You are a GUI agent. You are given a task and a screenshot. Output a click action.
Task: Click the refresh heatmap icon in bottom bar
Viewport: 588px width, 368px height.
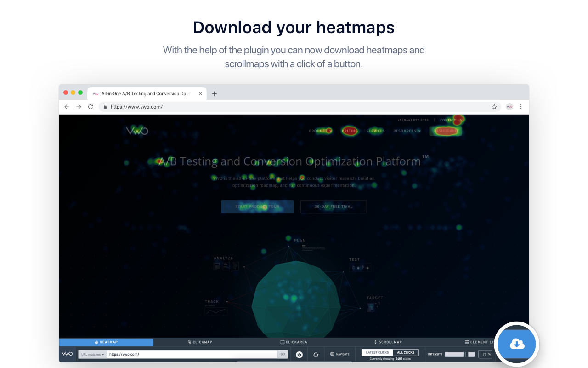pos(316,354)
